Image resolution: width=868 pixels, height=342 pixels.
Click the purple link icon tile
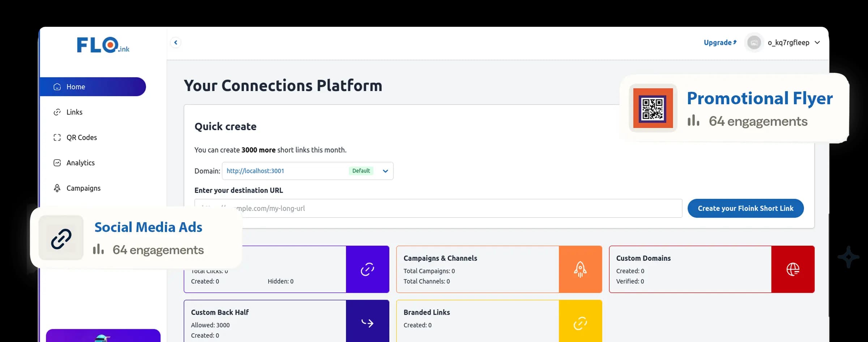(x=367, y=269)
